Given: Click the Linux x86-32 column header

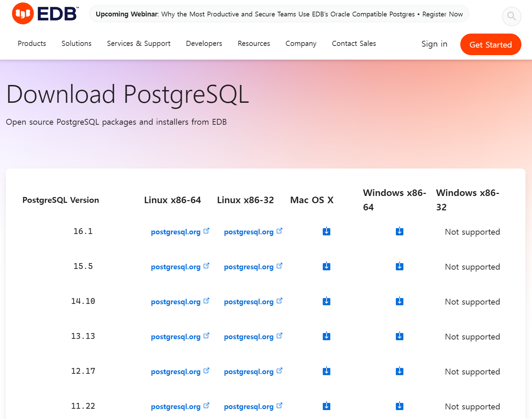Looking at the screenshot, I should (x=246, y=200).
